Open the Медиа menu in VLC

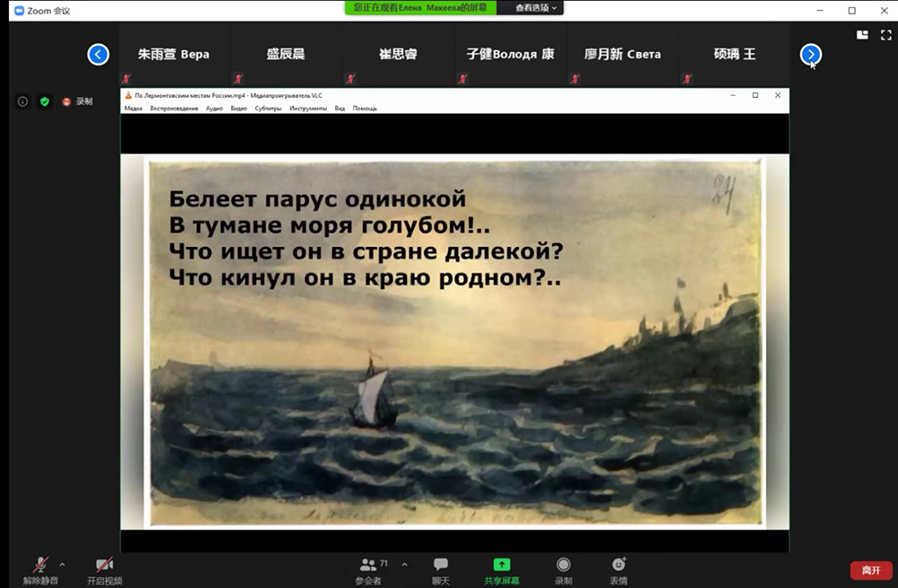pyautogui.click(x=133, y=109)
